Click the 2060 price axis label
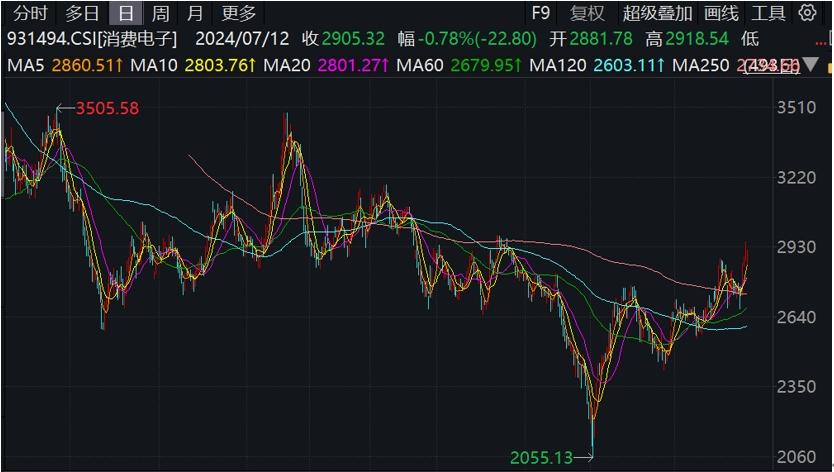The height and width of the screenshot is (472, 834). [x=796, y=457]
